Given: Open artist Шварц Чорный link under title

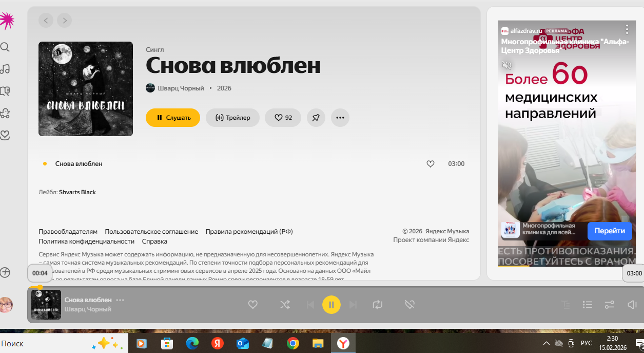Looking at the screenshot, I should (181, 88).
